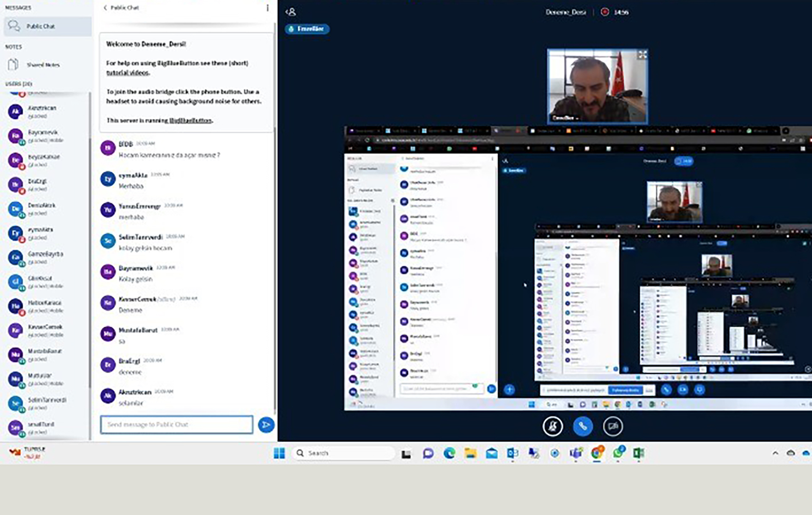Expand presenter webcam to fullscreen
This screenshot has width=812, height=515.
pyautogui.click(x=642, y=55)
